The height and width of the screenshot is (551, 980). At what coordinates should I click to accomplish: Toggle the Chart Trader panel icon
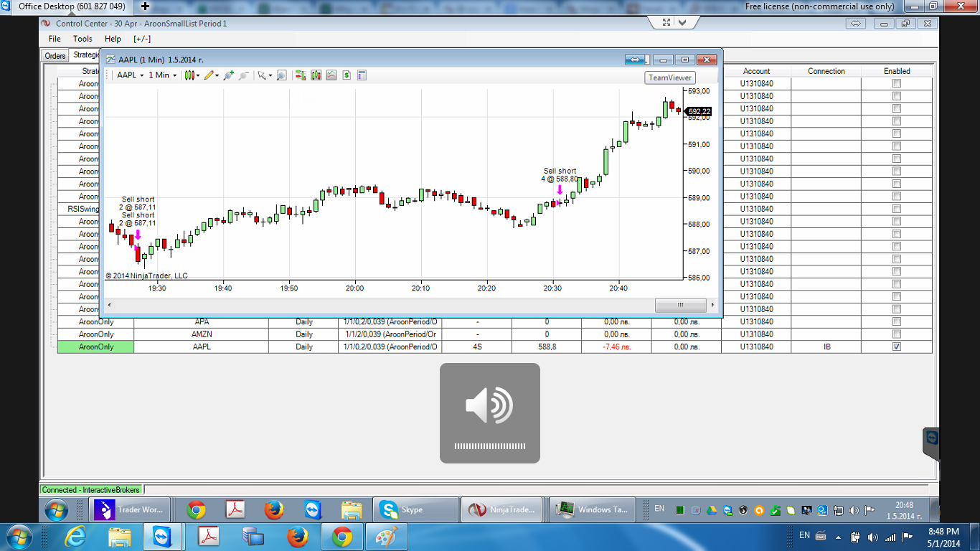(x=300, y=75)
